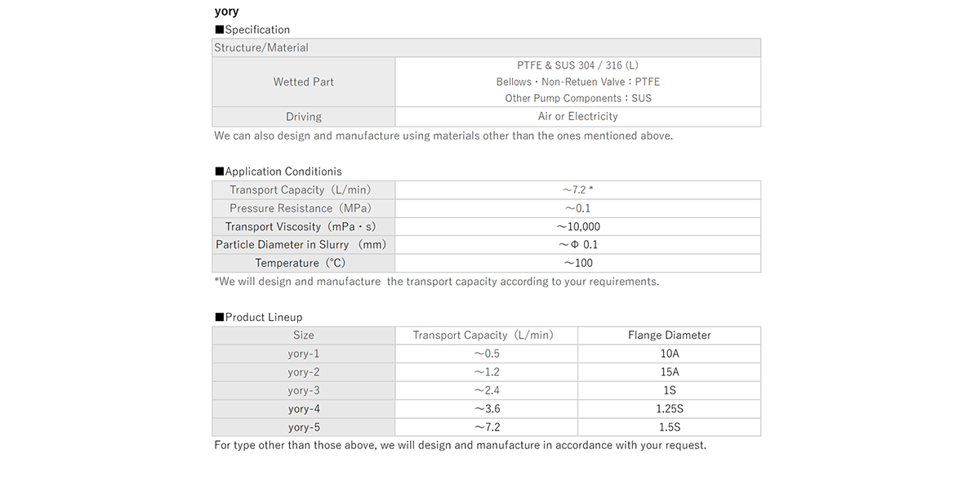Select the '~7.2 *' value
The height and width of the screenshot is (490, 980).
pos(578,190)
